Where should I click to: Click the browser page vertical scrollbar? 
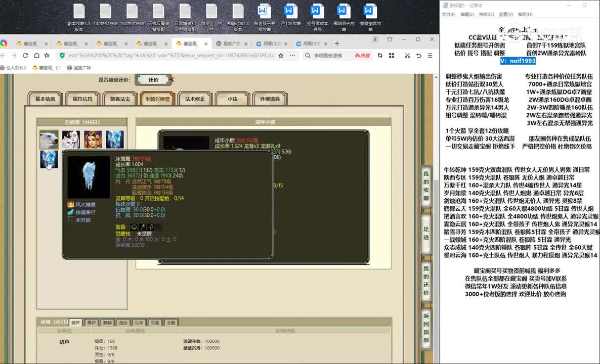pos(436,218)
